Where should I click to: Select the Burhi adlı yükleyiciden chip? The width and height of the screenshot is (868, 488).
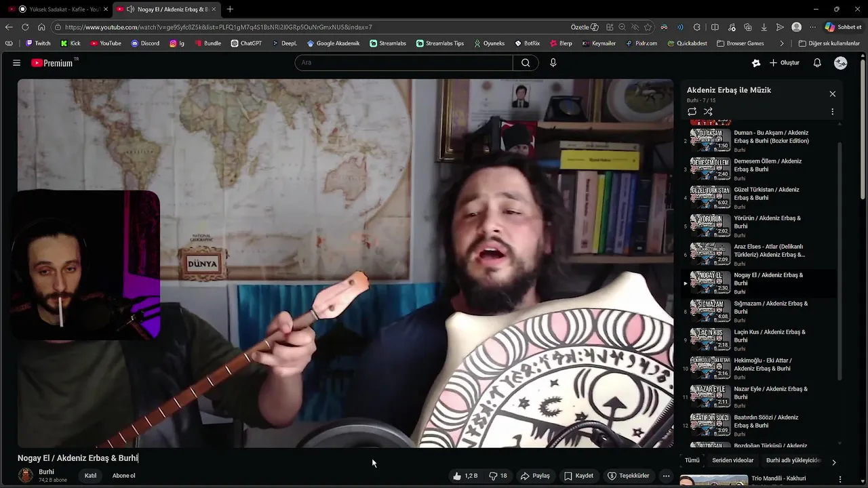click(793, 460)
